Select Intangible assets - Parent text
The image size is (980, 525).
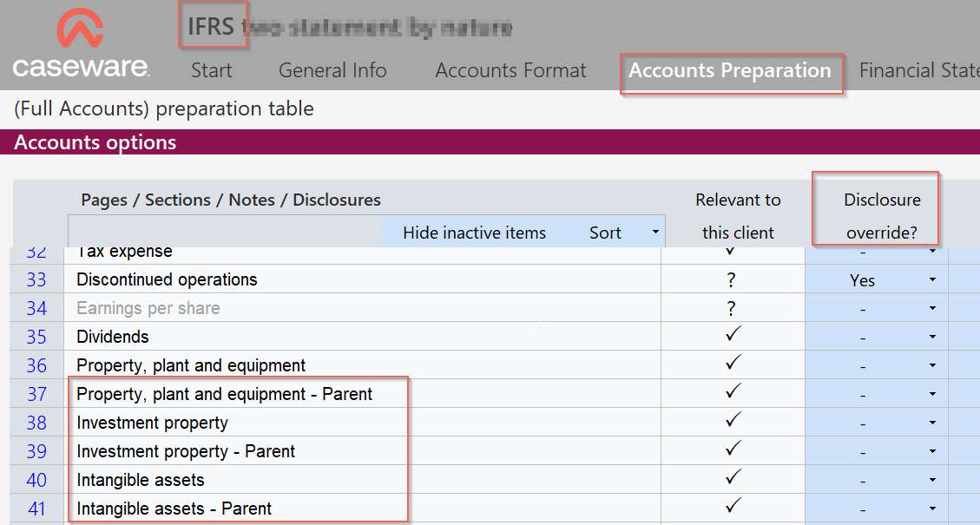pyautogui.click(x=174, y=509)
